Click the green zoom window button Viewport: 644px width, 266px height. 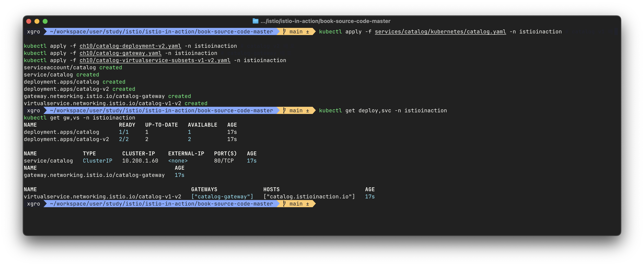(x=45, y=21)
